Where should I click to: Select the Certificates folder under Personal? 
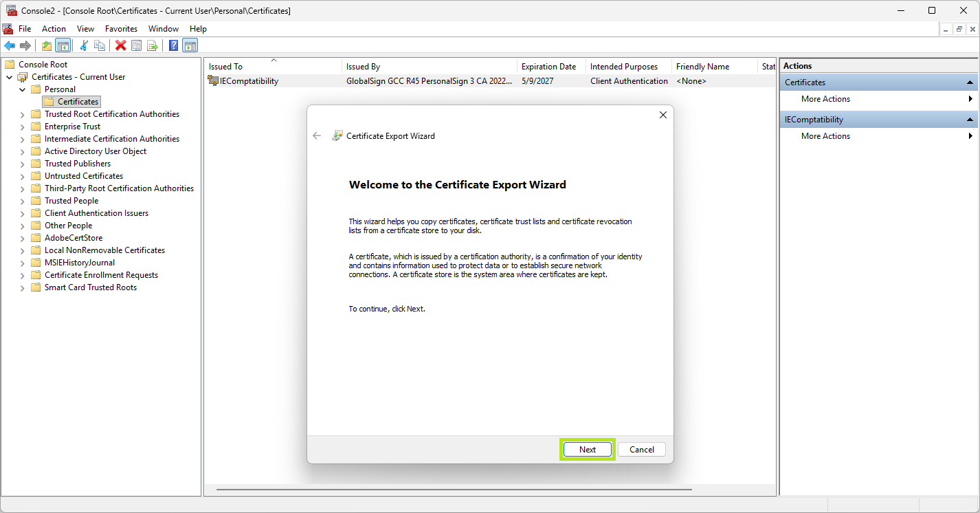[x=78, y=102]
